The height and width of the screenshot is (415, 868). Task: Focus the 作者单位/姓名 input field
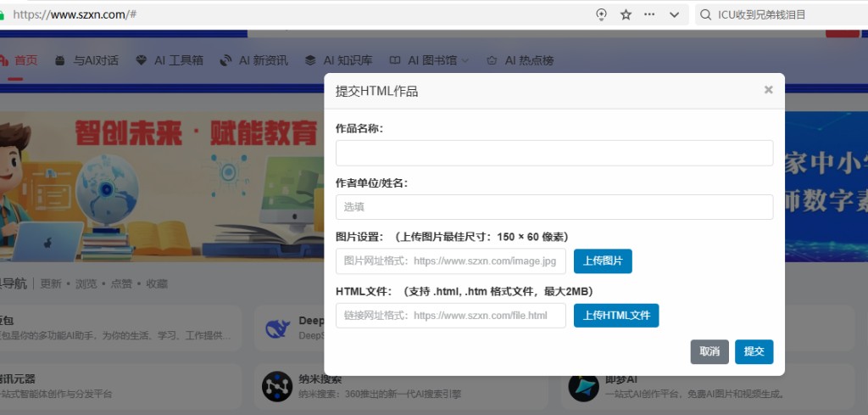tap(554, 207)
